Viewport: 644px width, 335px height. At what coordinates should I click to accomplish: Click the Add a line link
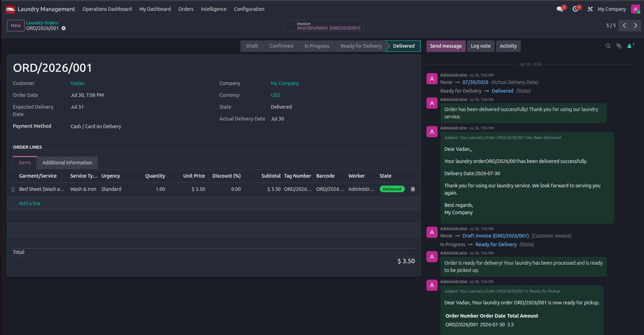[x=30, y=203]
